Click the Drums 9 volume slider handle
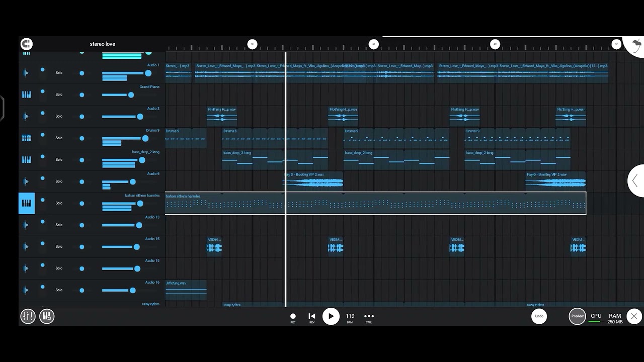This screenshot has width=644, height=362. click(x=145, y=138)
